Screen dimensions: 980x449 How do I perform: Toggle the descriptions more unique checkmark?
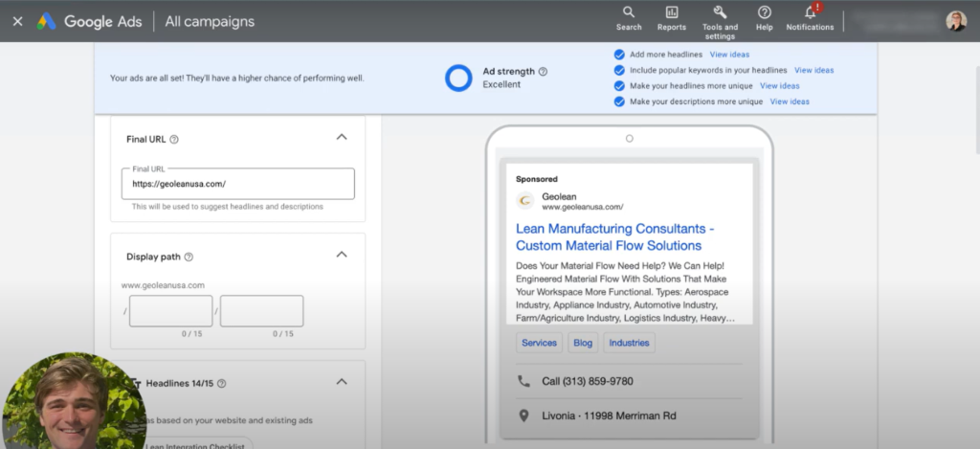(619, 101)
